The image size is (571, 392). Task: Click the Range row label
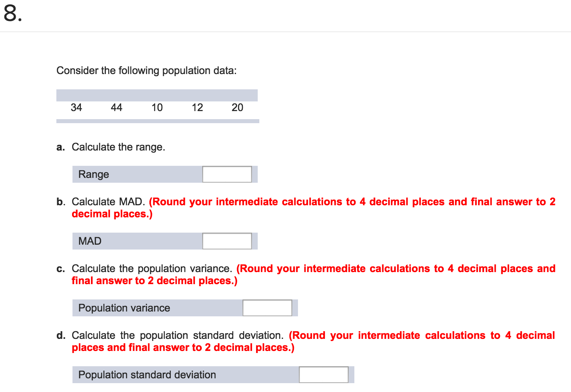(x=94, y=174)
